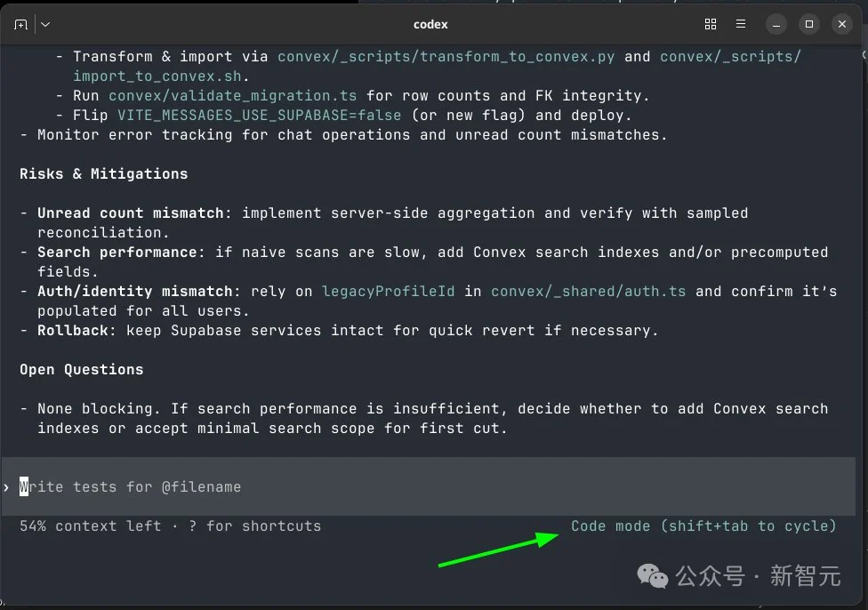The image size is (868, 610).
Task: Minimize the codex terminal window
Action: click(x=777, y=25)
